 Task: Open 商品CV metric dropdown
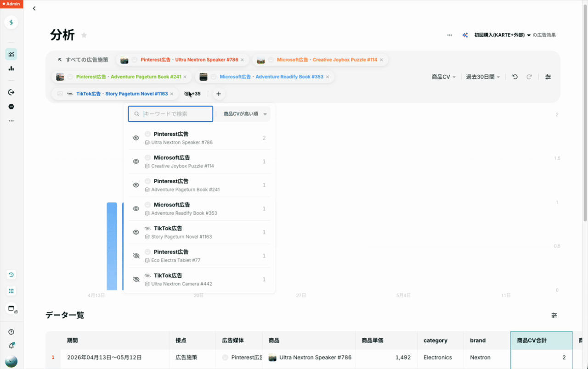(x=443, y=77)
